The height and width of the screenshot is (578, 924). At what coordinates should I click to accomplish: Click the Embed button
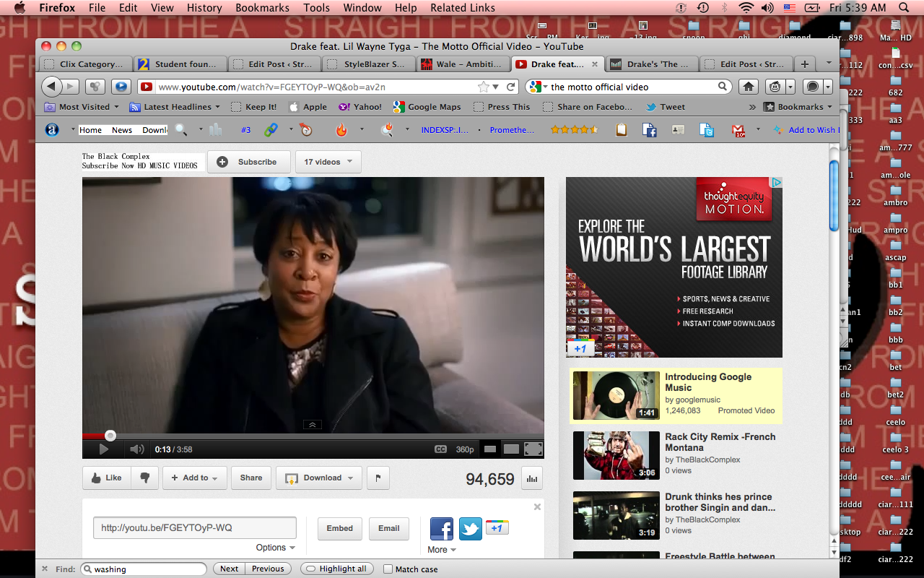tap(339, 528)
